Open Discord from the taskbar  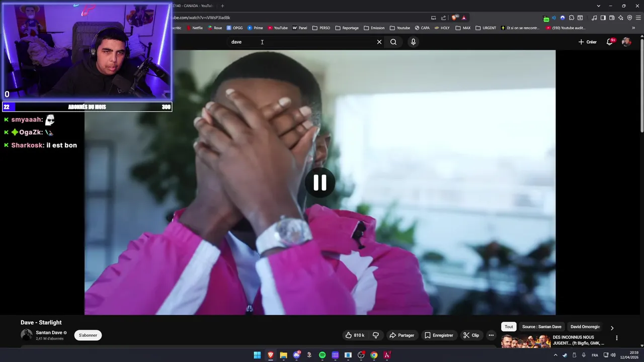tap(296, 355)
